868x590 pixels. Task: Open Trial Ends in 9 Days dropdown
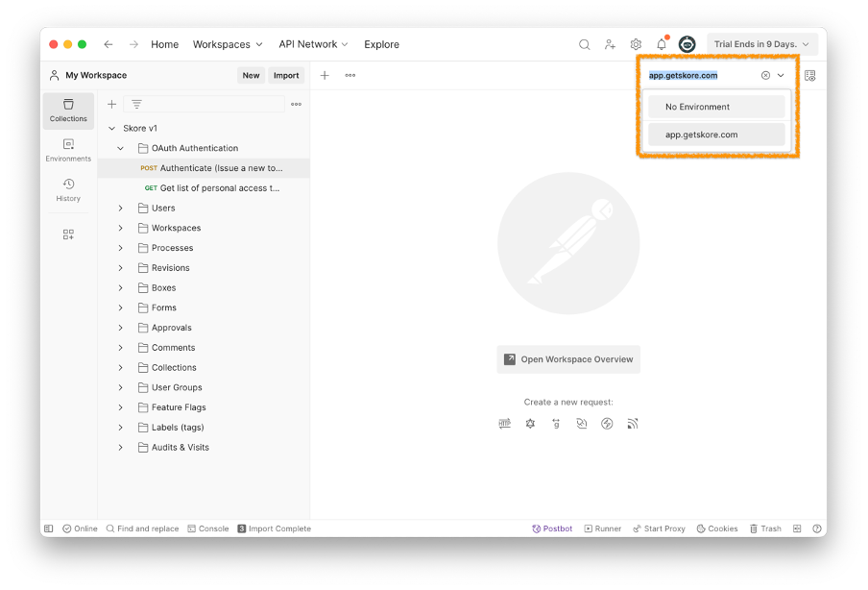click(761, 44)
